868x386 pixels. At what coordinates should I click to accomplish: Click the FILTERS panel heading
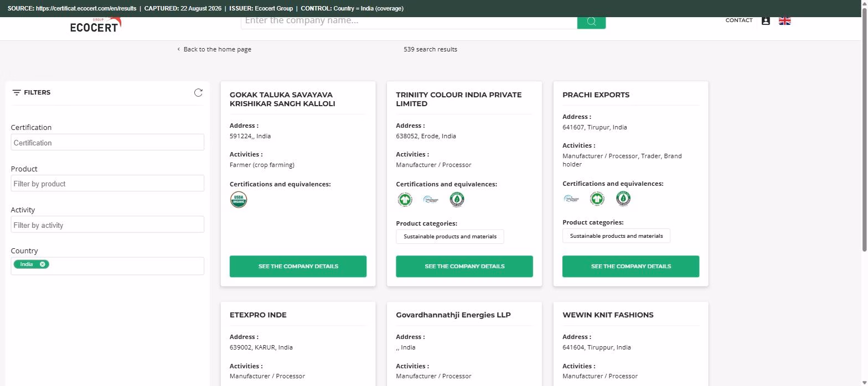(x=37, y=92)
